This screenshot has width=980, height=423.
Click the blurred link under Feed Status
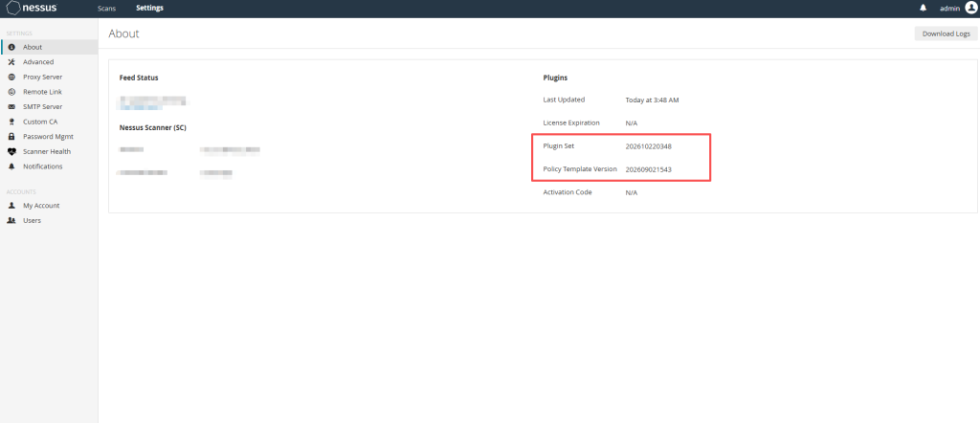coord(143,108)
